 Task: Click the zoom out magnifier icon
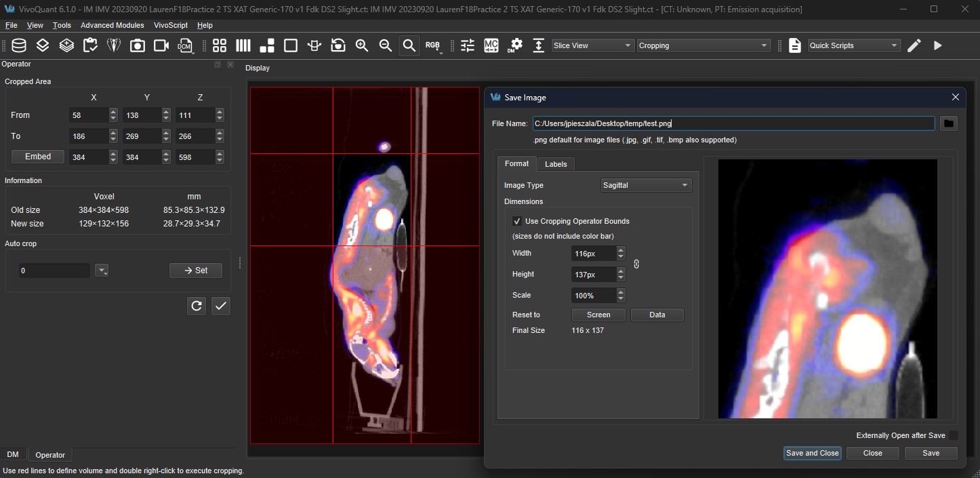click(x=386, y=45)
